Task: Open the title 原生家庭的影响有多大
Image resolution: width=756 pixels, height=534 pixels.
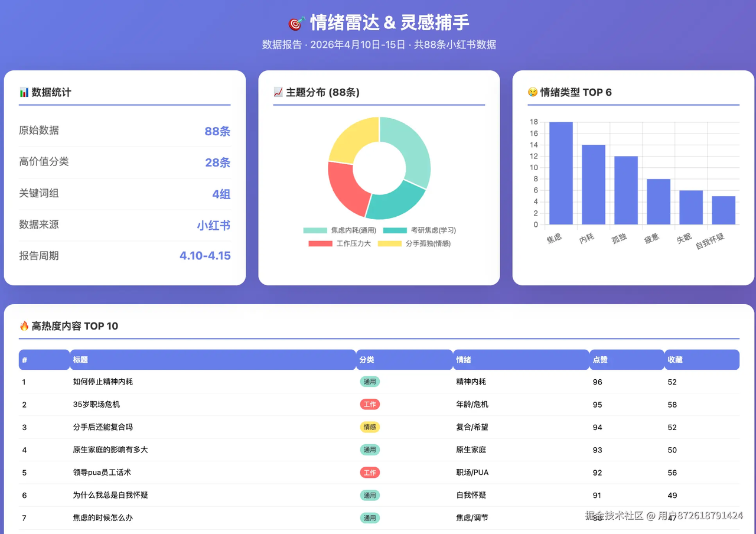Action: (110, 450)
